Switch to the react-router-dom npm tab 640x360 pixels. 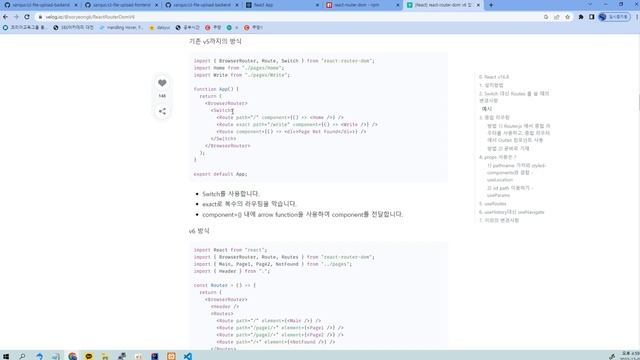pyautogui.click(x=362, y=5)
